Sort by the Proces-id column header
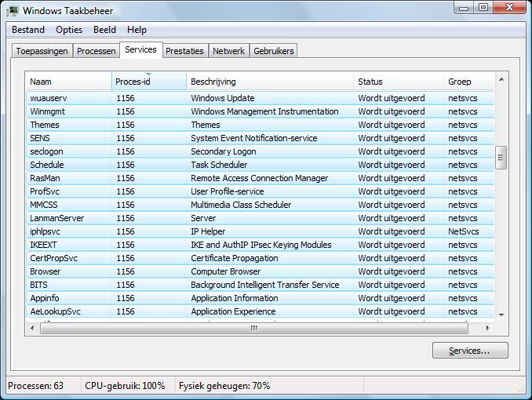532x400 pixels. [148, 82]
